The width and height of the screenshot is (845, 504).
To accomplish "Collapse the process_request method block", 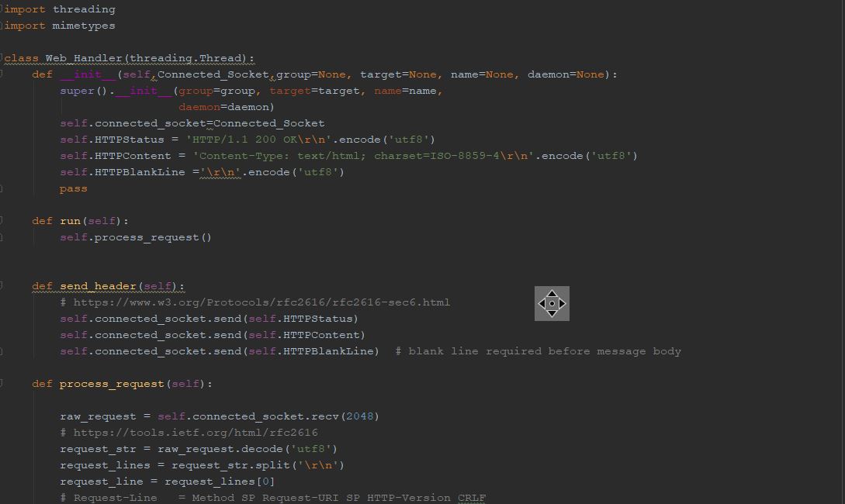I will coord(3,384).
